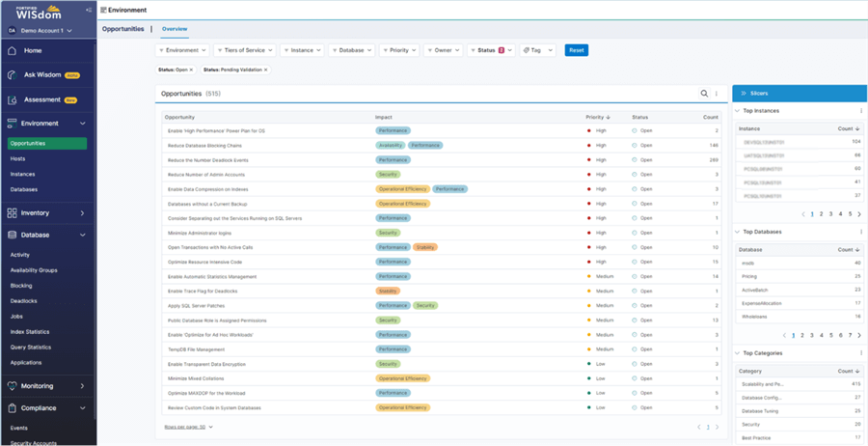
Task: Click the search magnifier in Opportunities panel
Action: tap(704, 94)
